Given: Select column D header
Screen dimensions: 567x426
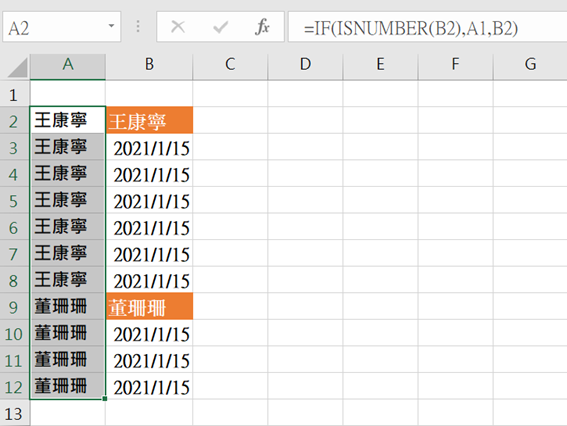Looking at the screenshot, I should coord(306,67).
